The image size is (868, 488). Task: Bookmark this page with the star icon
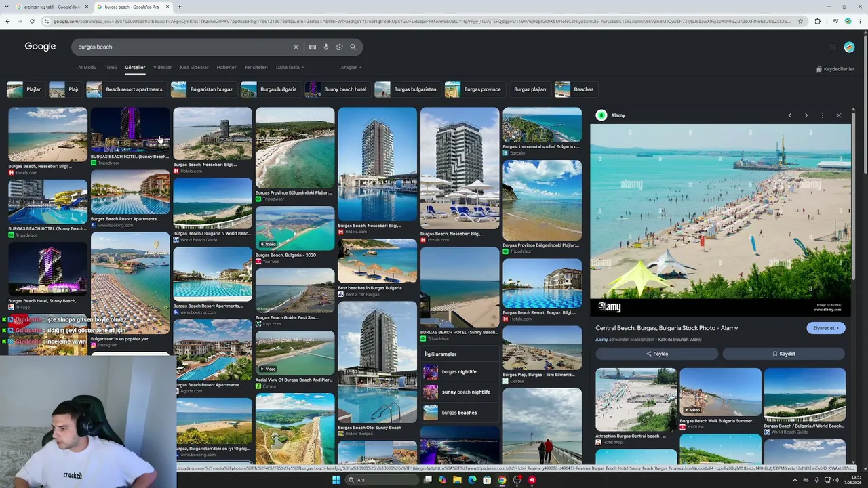click(x=800, y=21)
